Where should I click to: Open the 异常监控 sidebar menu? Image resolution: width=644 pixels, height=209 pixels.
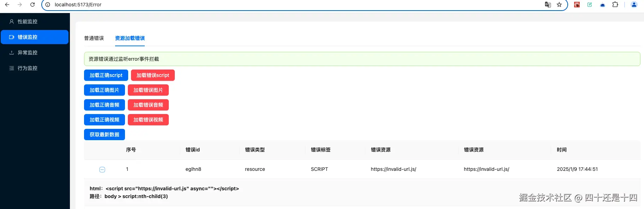point(35,53)
